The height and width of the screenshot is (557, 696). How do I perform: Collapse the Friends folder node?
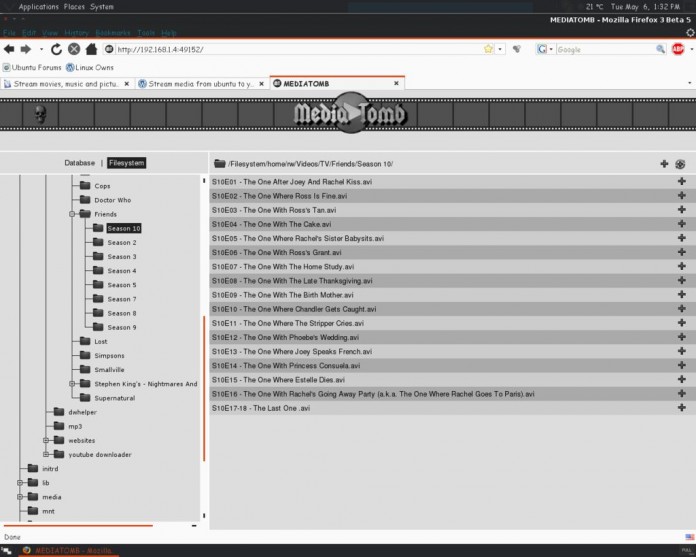[72, 214]
